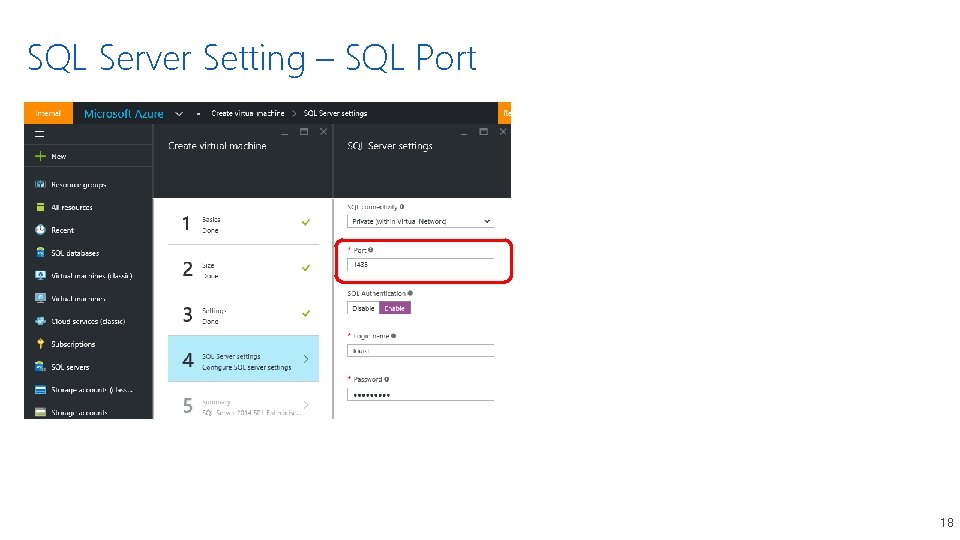Open step 2 Size
Viewport: 960px width, 540px height.
tap(243, 268)
